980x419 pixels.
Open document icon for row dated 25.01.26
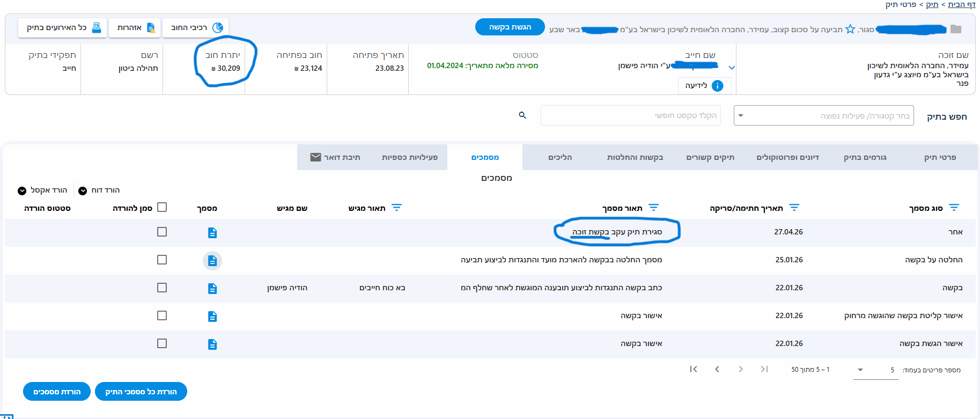(x=212, y=261)
